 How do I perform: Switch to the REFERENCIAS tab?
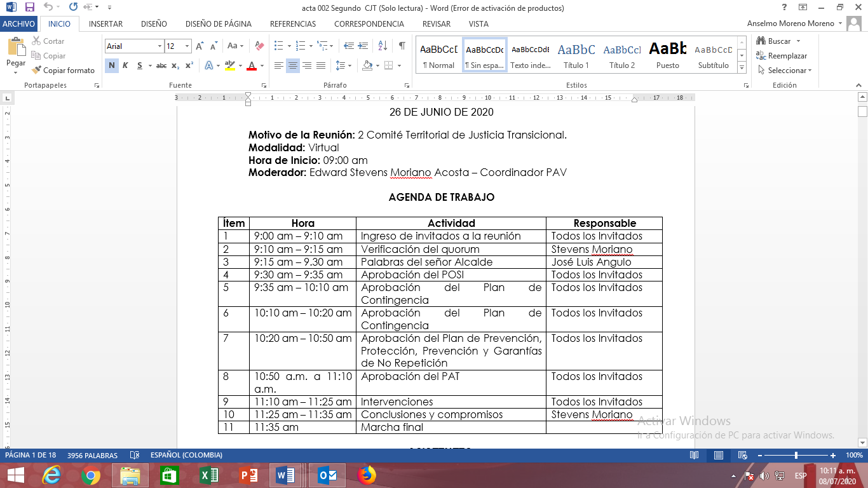click(x=293, y=24)
